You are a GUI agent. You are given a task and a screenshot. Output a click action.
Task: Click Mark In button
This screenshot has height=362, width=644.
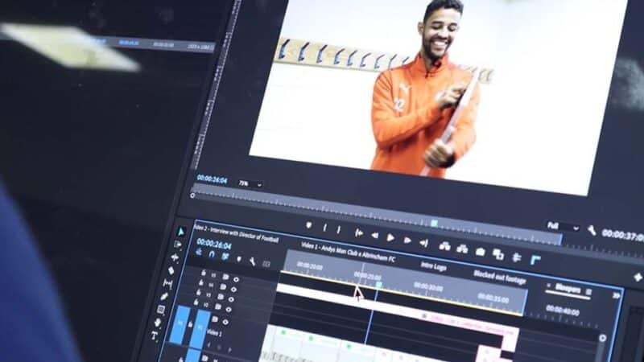[x=325, y=228]
